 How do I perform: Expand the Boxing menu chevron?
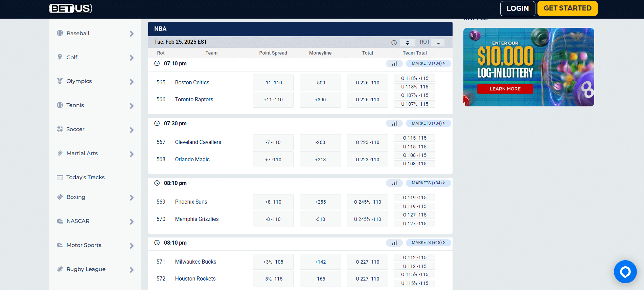click(132, 198)
